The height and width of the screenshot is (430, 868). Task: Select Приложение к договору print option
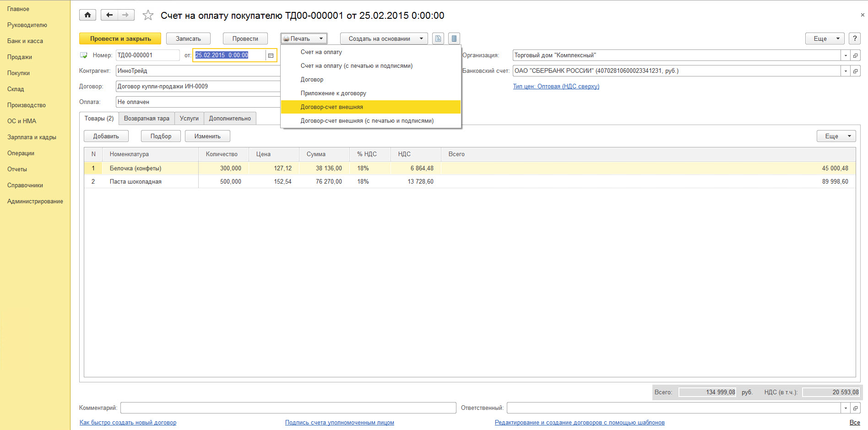click(370, 93)
